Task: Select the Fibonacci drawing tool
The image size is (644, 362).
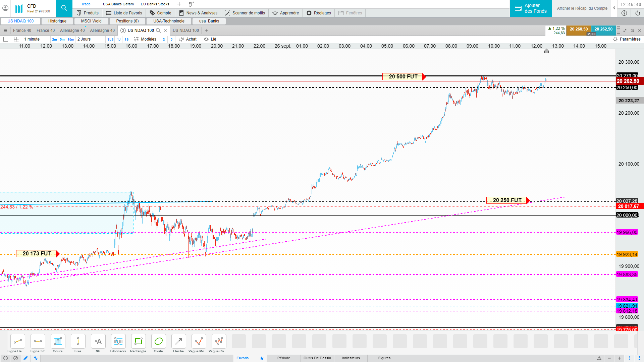Action: point(118,342)
